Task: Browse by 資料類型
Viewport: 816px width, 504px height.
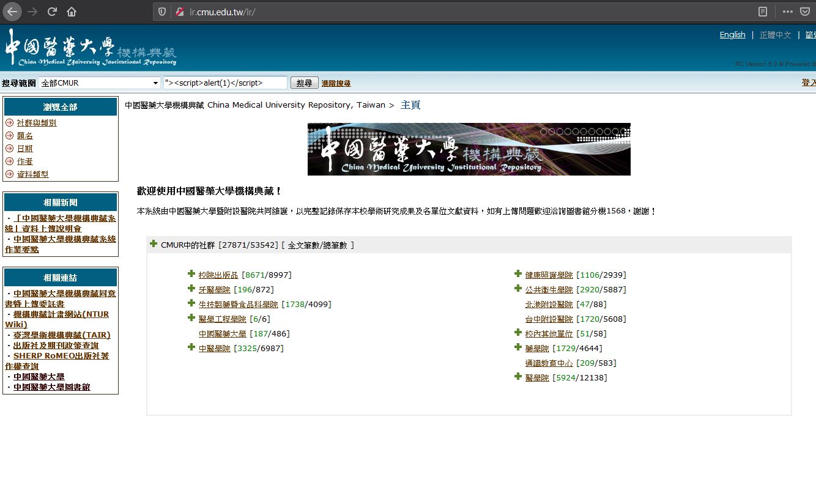Action: [33, 174]
